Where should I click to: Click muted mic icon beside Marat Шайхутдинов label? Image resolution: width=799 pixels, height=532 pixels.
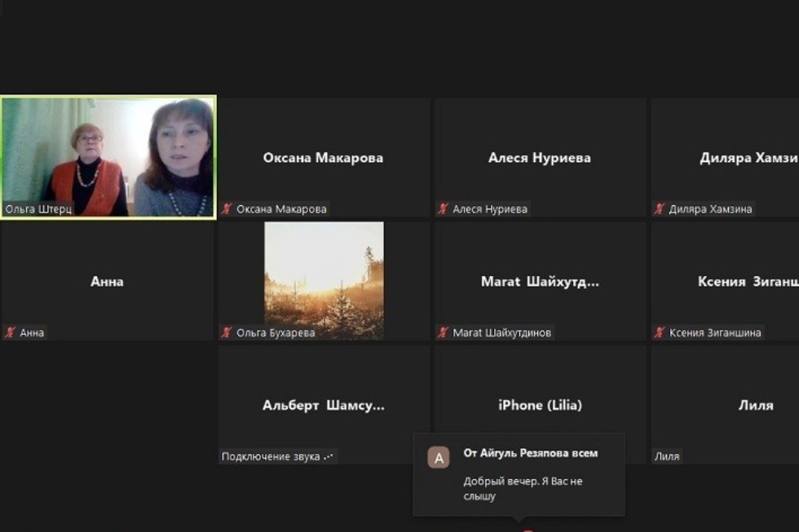pyautogui.click(x=444, y=332)
